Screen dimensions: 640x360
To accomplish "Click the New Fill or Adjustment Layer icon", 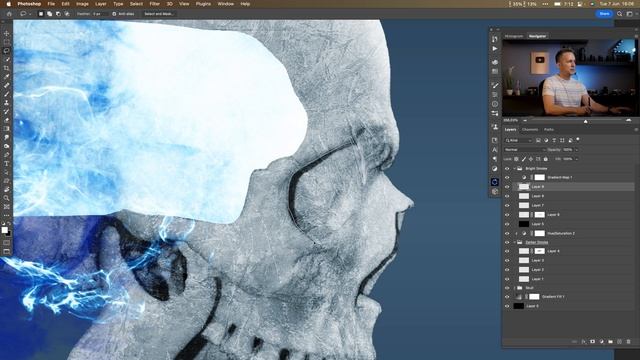I will 601,342.
